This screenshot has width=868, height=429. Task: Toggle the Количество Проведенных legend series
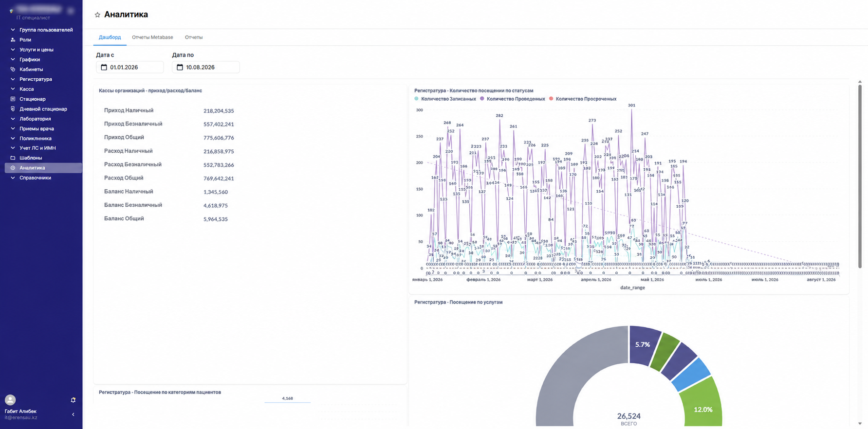click(513, 99)
